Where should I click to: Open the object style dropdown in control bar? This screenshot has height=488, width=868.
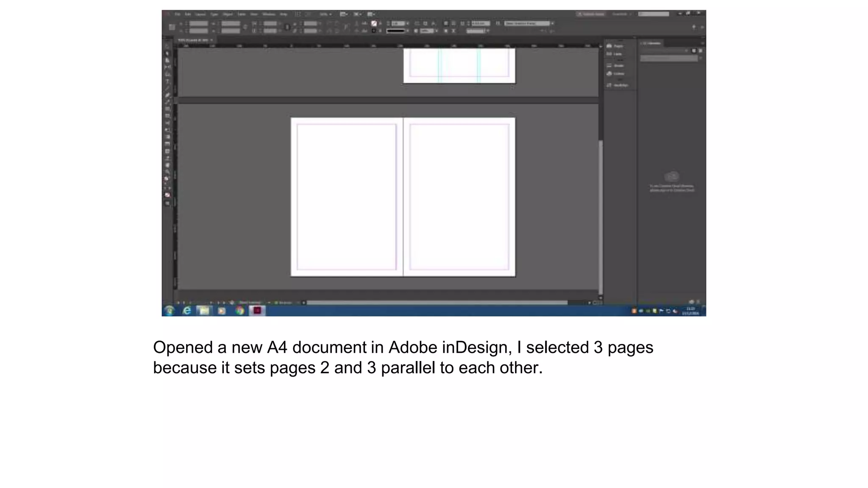pos(552,24)
